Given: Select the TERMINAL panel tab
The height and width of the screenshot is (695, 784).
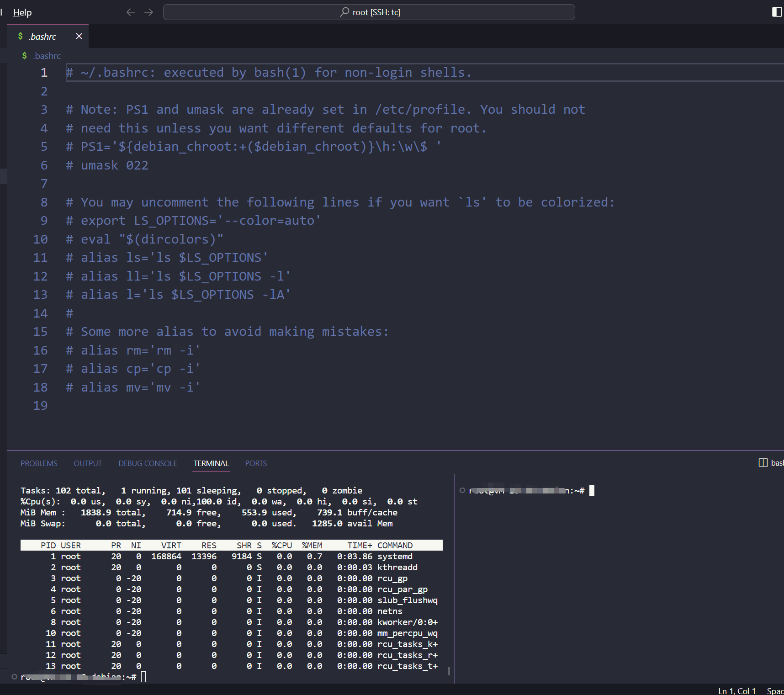Looking at the screenshot, I should (211, 463).
